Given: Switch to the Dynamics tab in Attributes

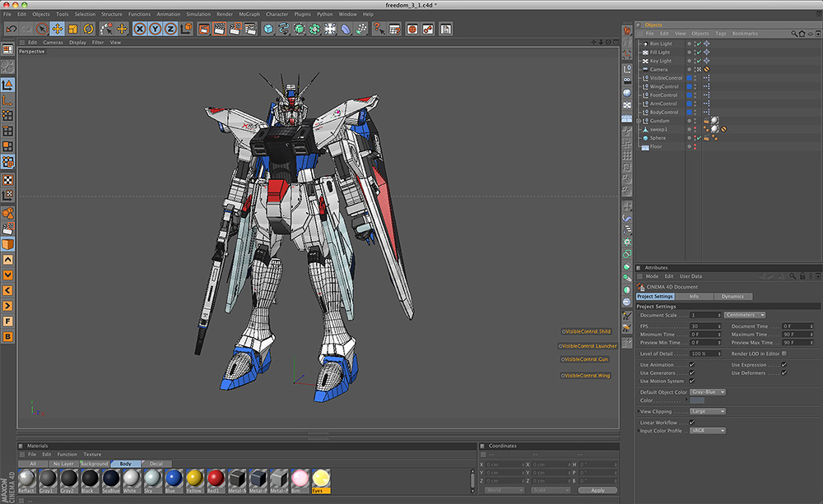Looking at the screenshot, I should pos(733,296).
